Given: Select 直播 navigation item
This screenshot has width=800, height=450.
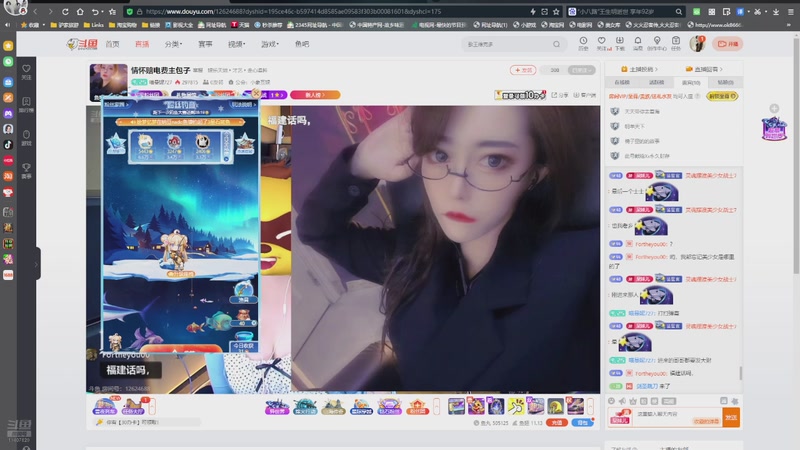Looking at the screenshot, I should click(x=142, y=44).
